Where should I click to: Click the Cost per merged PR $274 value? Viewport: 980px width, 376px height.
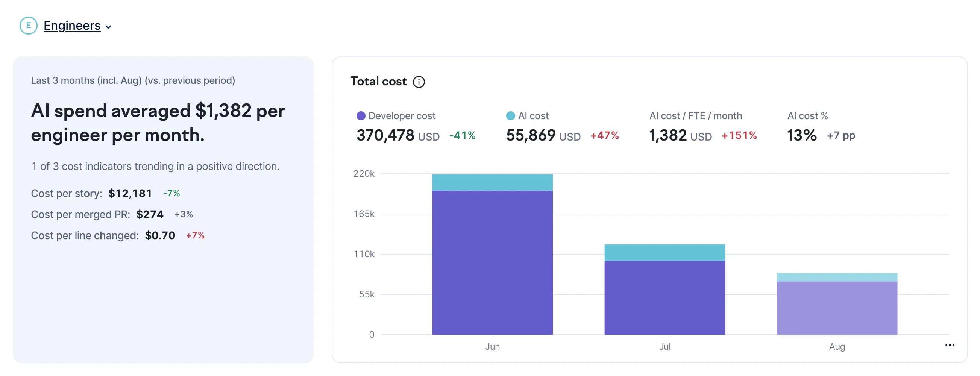150,214
